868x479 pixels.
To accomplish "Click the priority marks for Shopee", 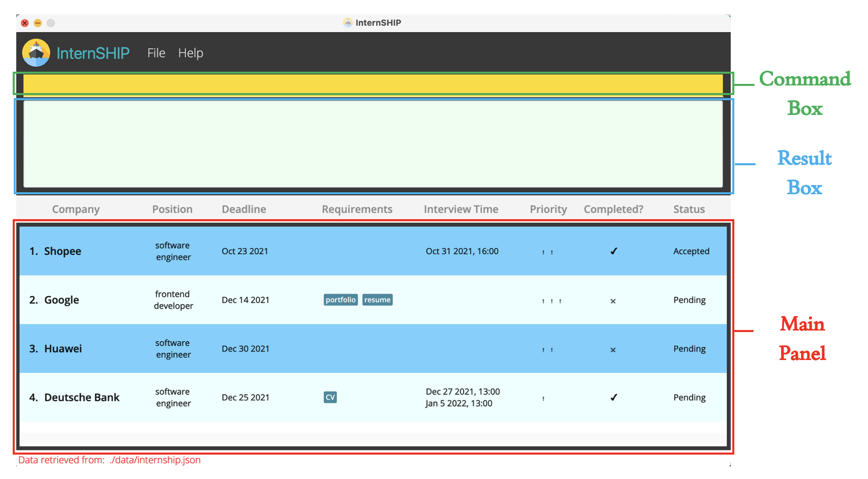I will point(547,252).
